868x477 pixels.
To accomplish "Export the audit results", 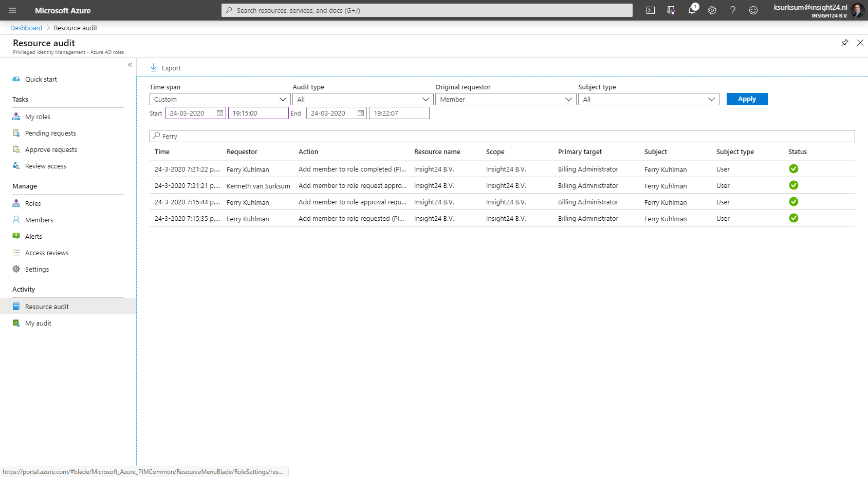I will 165,67.
